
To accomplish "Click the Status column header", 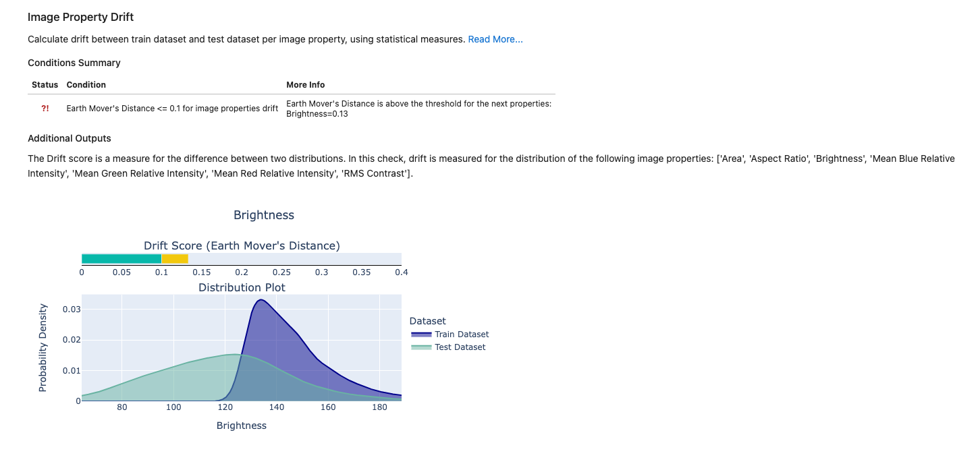I will (45, 85).
